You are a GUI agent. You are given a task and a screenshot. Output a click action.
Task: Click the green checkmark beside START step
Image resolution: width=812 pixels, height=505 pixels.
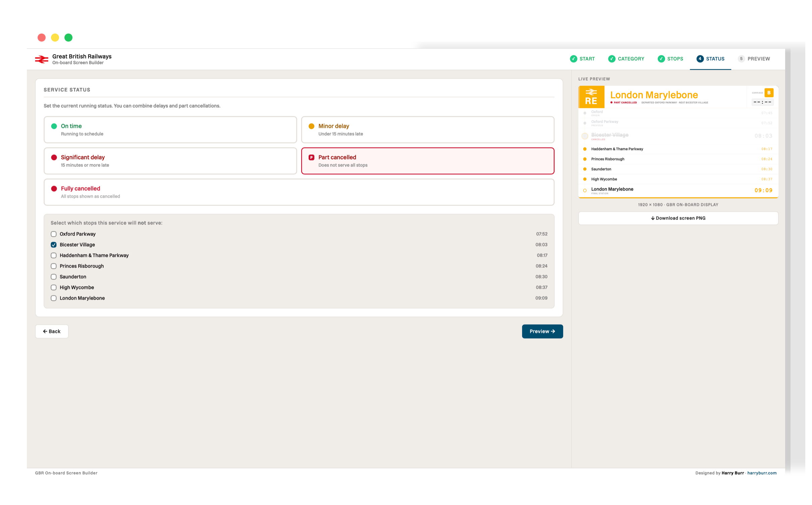click(x=573, y=59)
